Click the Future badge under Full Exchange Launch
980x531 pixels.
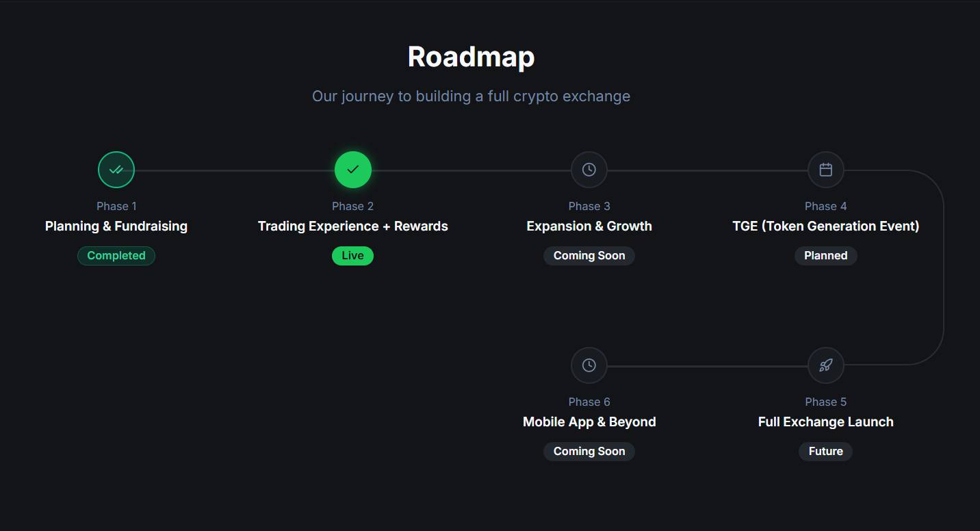tap(825, 451)
